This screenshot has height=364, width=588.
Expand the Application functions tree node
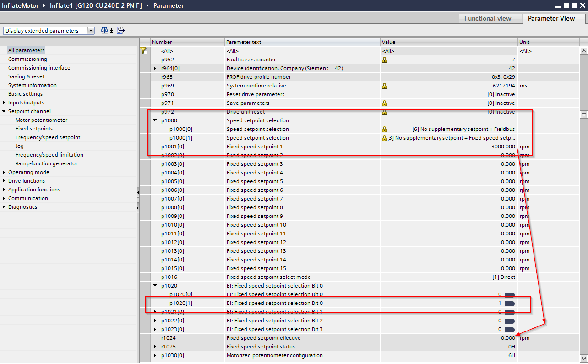click(x=4, y=190)
